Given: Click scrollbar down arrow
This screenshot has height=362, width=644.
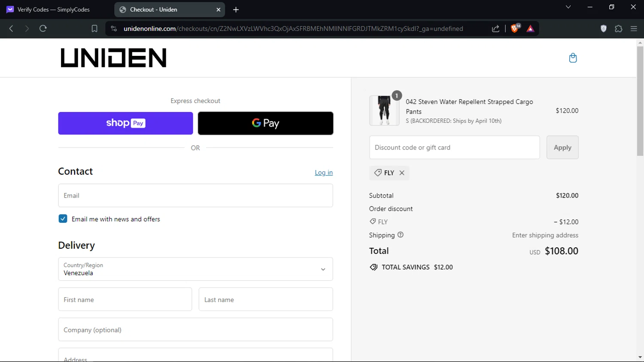Looking at the screenshot, I should coord(640,357).
